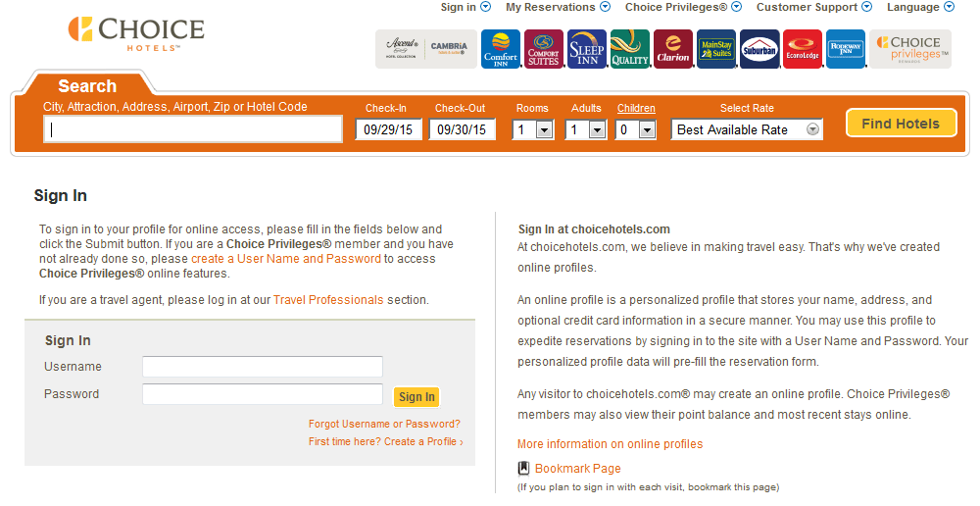Viewport: 980px width, 506px height.
Task: Expand the Language menu arrow
Action: pos(949,7)
